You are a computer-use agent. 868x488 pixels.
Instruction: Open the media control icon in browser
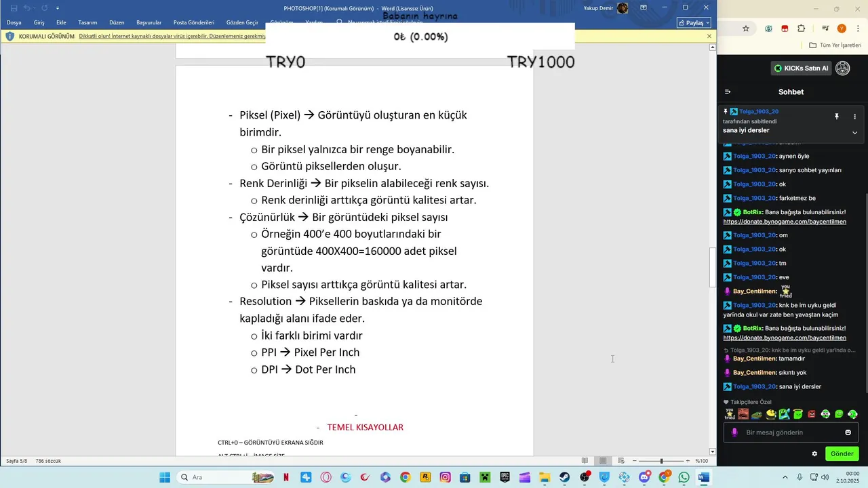825,28
